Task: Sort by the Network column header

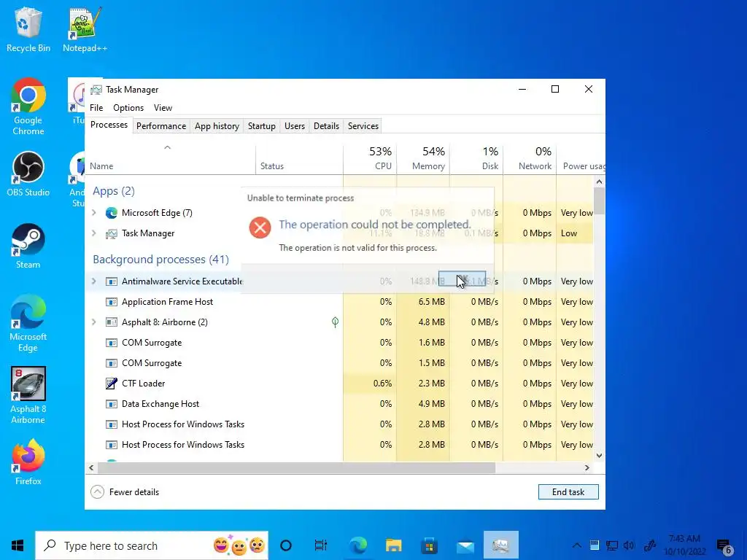Action: pos(530,160)
